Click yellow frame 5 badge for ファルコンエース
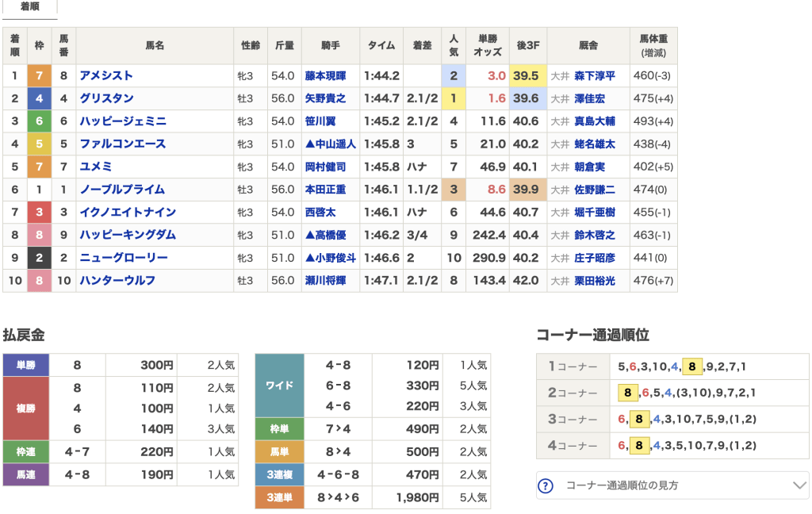The image size is (812, 514). click(39, 144)
